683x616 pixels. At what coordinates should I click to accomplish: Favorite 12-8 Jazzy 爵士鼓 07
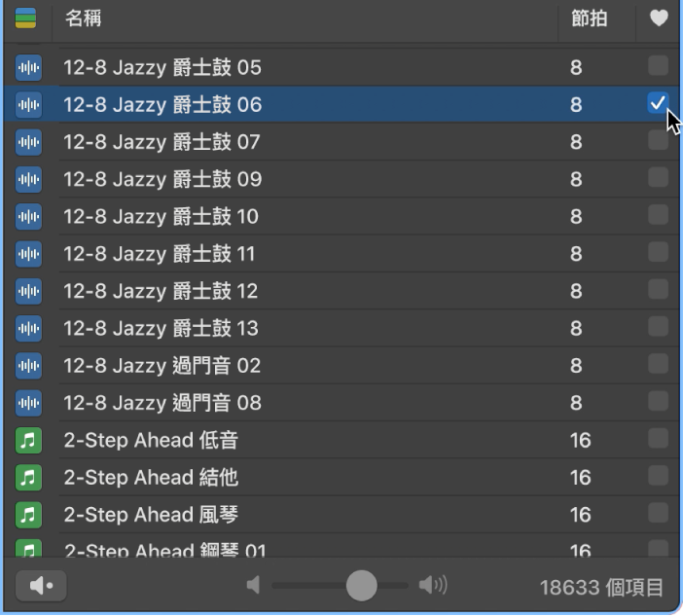658,140
